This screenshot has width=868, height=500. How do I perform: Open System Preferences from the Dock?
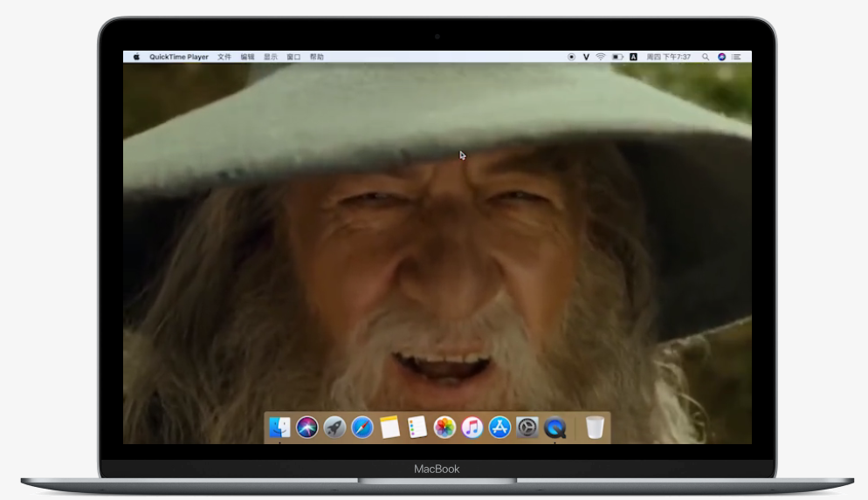point(527,427)
